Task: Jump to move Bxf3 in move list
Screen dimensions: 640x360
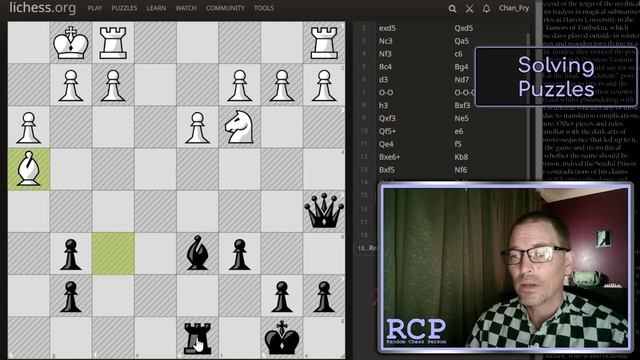Action: point(462,105)
